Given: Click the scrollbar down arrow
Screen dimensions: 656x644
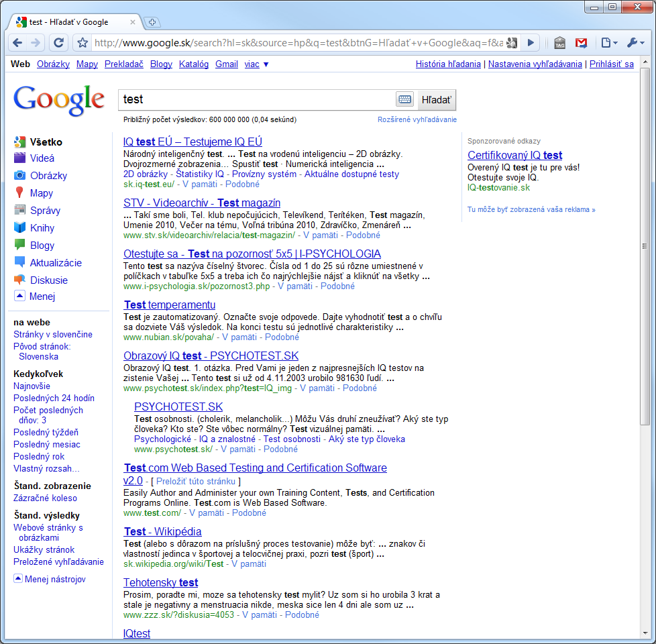Looking at the screenshot, I should 645,633.
